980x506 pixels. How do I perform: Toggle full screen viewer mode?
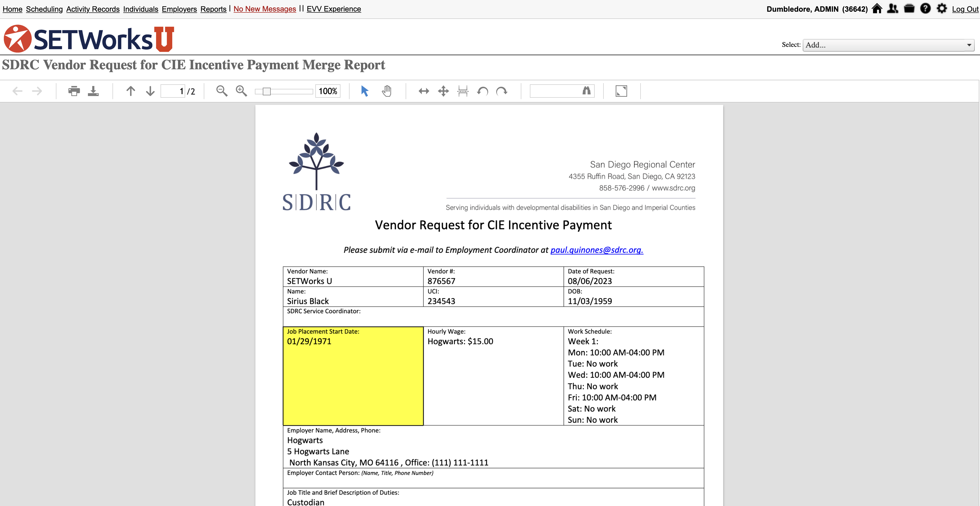[x=621, y=91]
